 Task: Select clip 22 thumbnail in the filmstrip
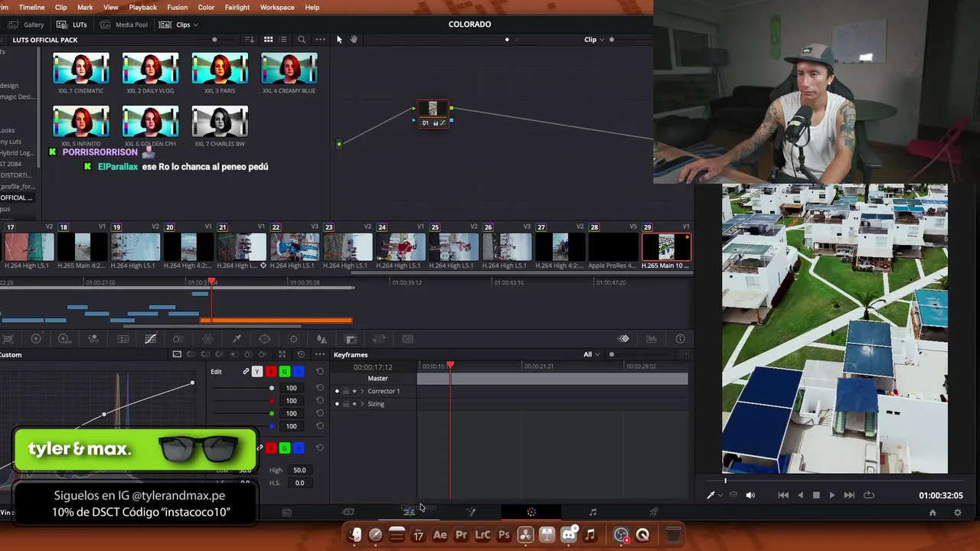(295, 246)
